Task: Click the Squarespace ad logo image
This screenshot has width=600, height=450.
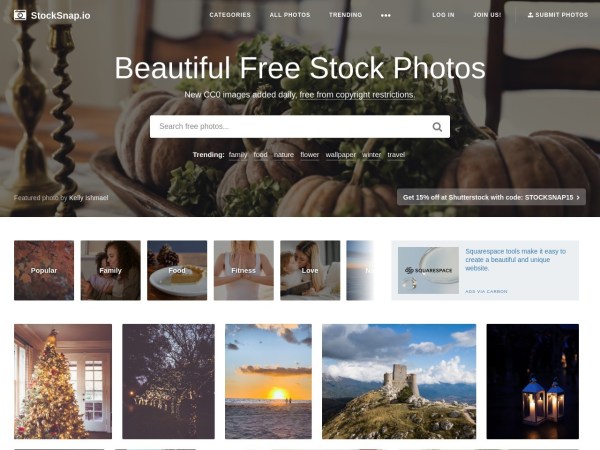Action: tap(428, 270)
